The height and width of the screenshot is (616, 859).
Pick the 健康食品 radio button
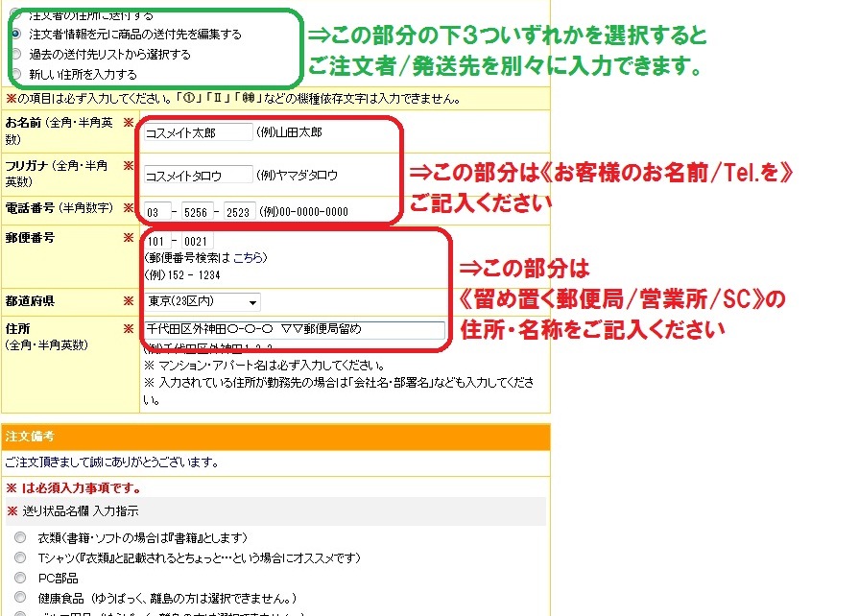click(20, 598)
